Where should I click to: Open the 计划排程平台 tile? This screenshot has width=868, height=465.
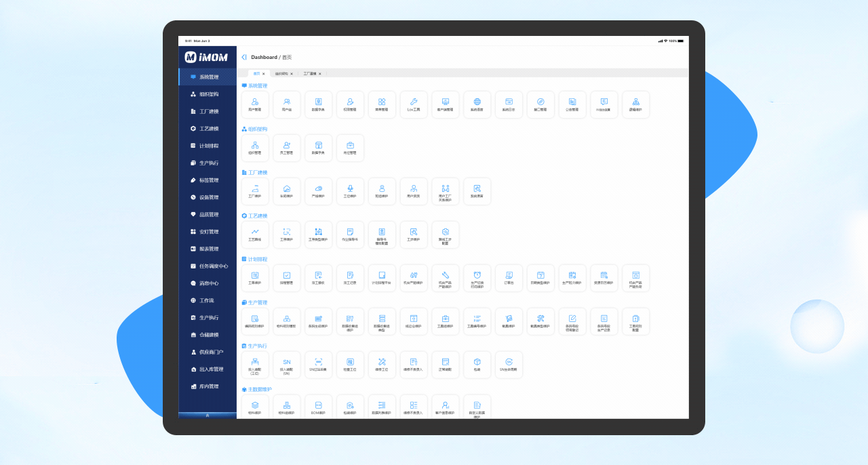coord(382,278)
